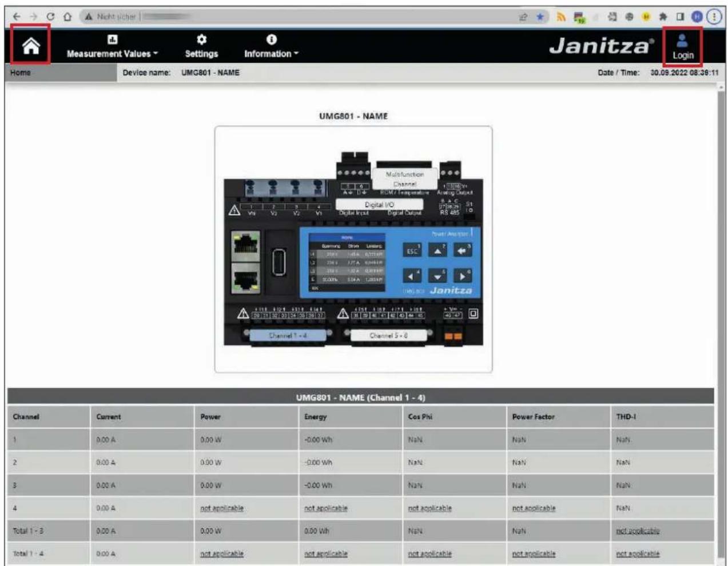Click 'not applicable' under THD-I for Total 1 - 4
Viewport: 728px width, 566px height.
[638, 554]
